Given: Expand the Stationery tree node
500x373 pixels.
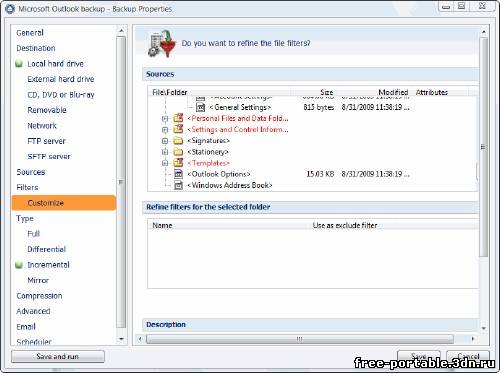Looking at the screenshot, I should pos(165,152).
